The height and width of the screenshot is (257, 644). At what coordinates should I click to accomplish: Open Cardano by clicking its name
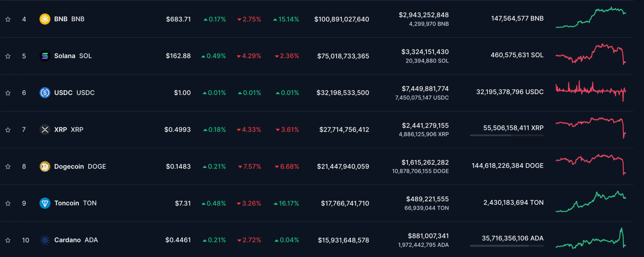68,240
